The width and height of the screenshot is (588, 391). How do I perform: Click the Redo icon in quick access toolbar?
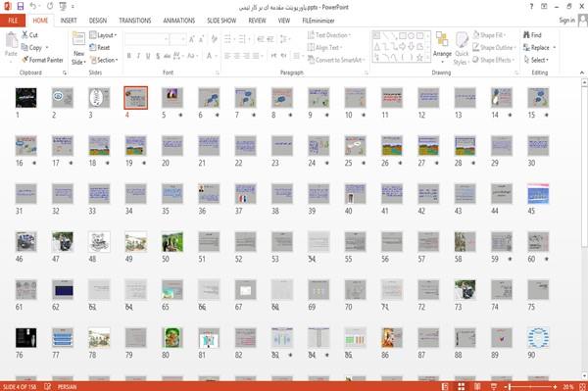click(x=50, y=6)
